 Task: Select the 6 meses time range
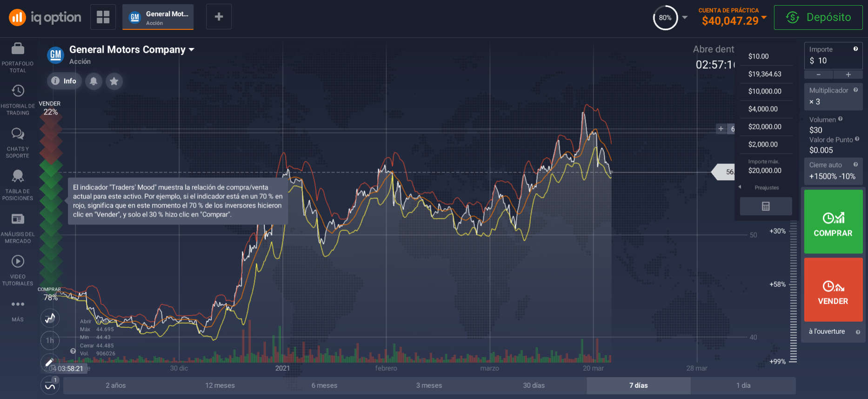tap(324, 385)
